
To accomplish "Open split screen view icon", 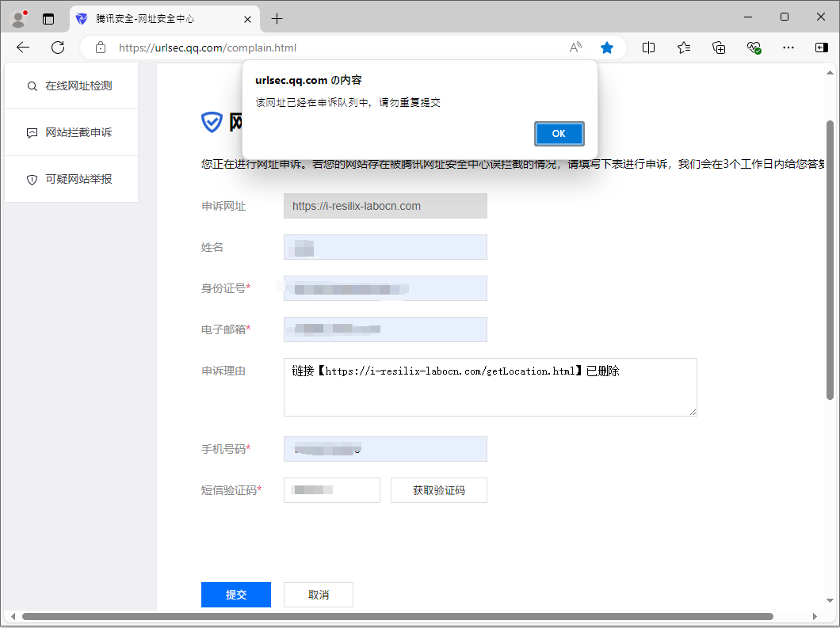I will coord(648,48).
